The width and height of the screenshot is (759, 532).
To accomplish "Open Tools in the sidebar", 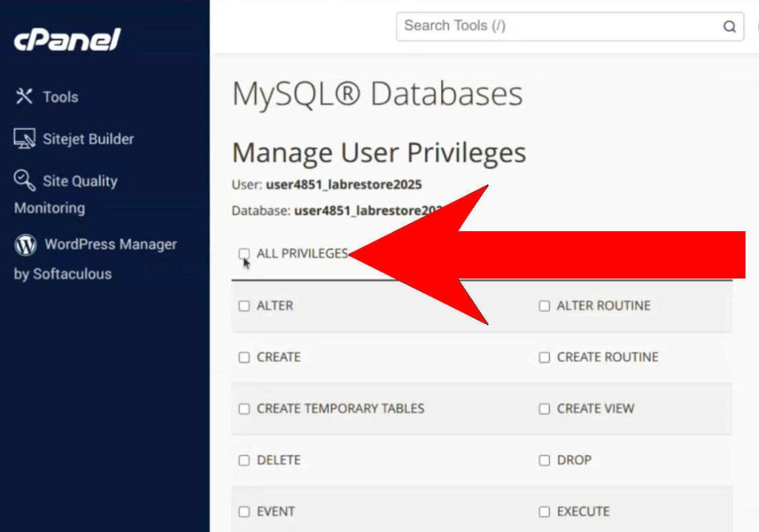I will tap(47, 97).
